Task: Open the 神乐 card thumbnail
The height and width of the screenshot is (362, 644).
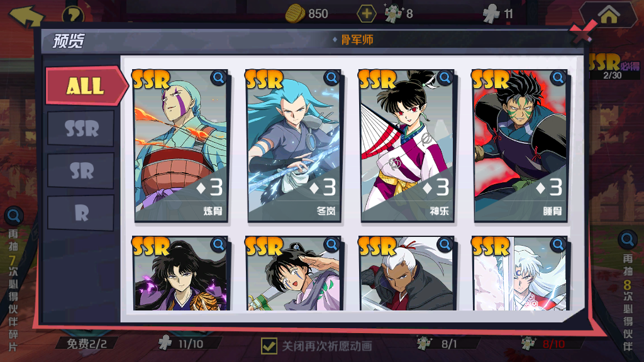Action: click(407, 146)
